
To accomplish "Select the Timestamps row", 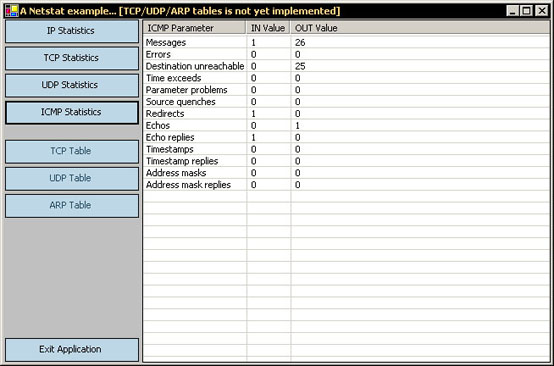I will [x=346, y=149].
